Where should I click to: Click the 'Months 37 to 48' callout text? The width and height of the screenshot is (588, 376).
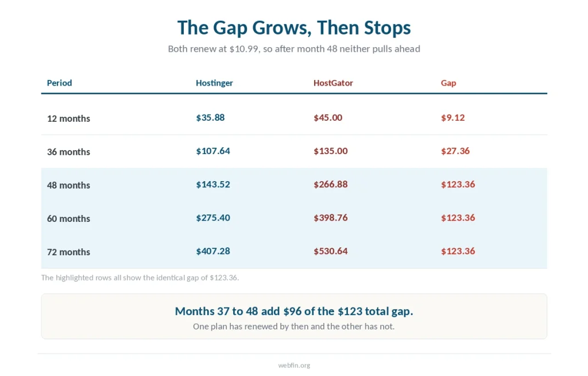coord(294,312)
